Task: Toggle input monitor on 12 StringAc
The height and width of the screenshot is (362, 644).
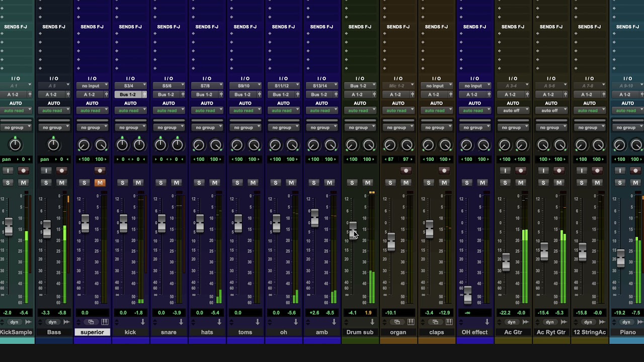Action: (581, 171)
